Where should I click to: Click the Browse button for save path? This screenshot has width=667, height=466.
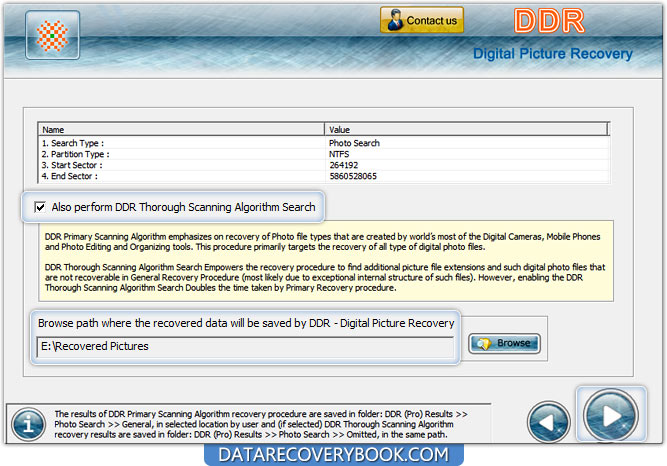tap(505, 343)
